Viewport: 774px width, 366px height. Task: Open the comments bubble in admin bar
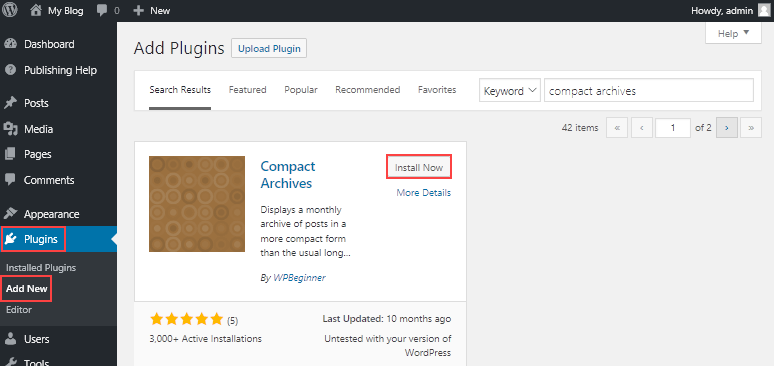(102, 10)
